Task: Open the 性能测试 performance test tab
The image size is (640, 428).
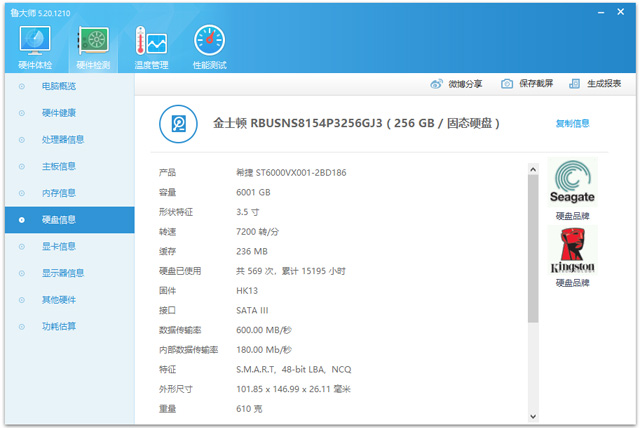Action: point(209,47)
